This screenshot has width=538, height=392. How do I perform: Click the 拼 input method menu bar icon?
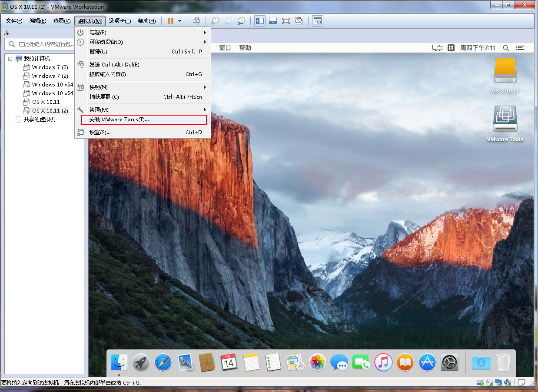[x=451, y=48]
